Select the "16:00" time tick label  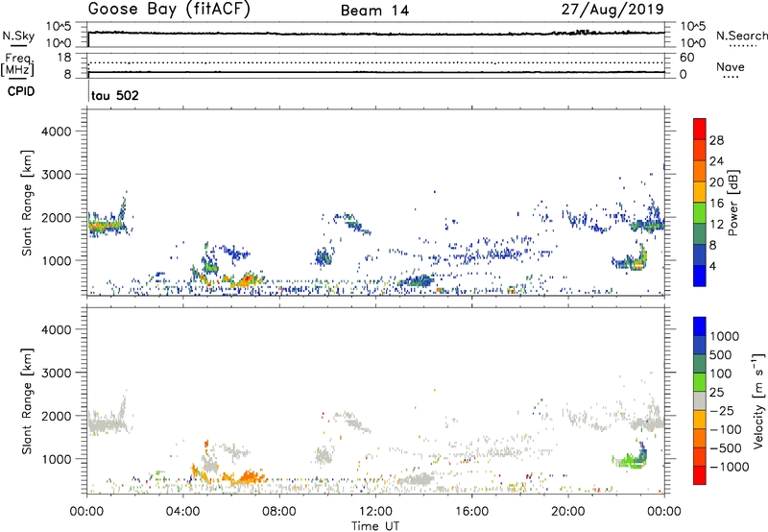471,512
